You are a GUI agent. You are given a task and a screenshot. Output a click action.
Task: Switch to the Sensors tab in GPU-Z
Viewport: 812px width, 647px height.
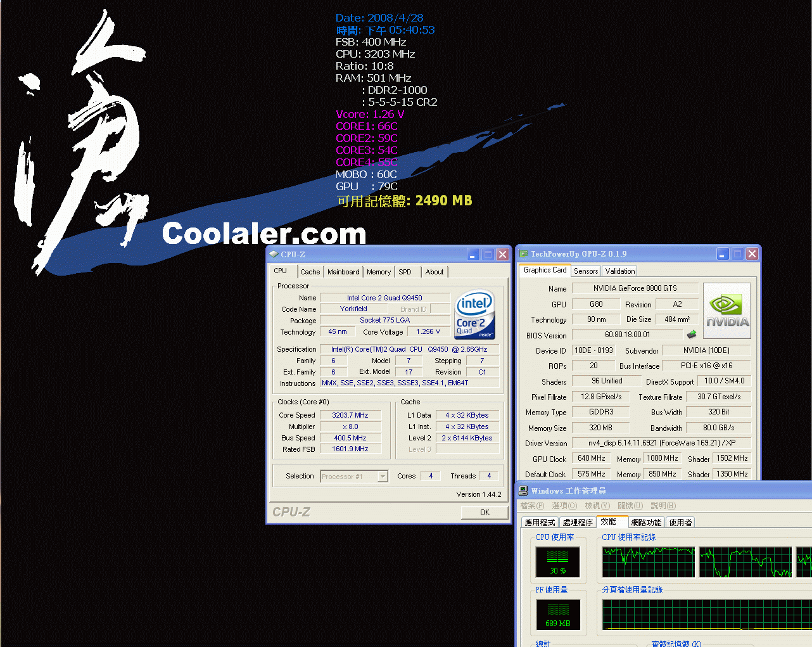pyautogui.click(x=586, y=271)
